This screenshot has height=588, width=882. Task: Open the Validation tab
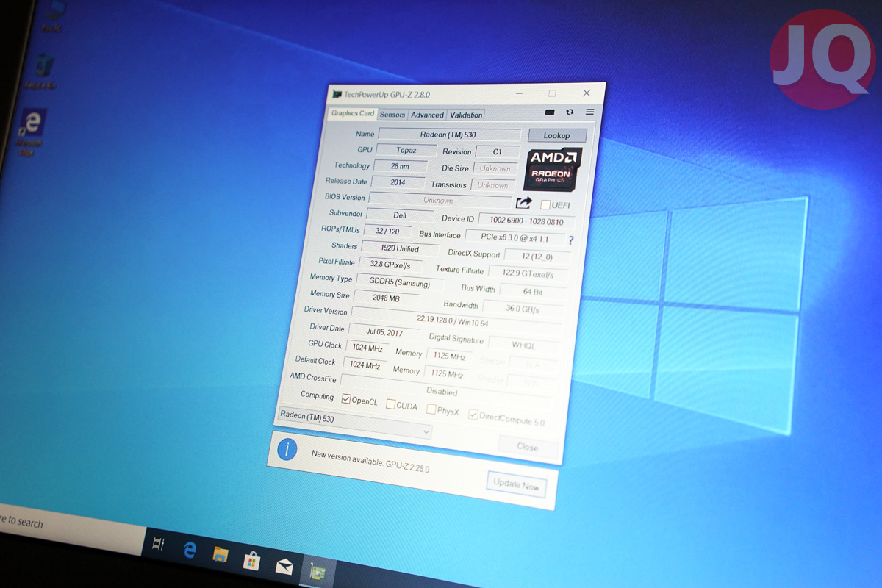(466, 115)
